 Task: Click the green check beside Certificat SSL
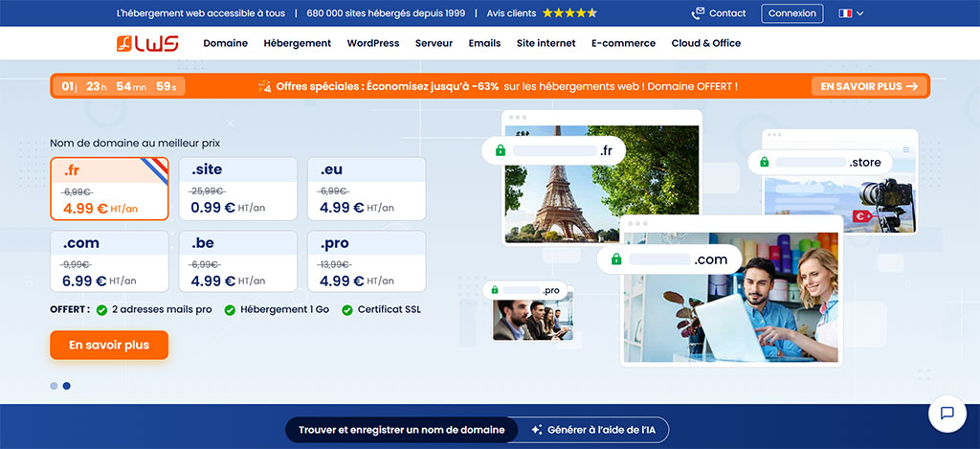pos(347,309)
